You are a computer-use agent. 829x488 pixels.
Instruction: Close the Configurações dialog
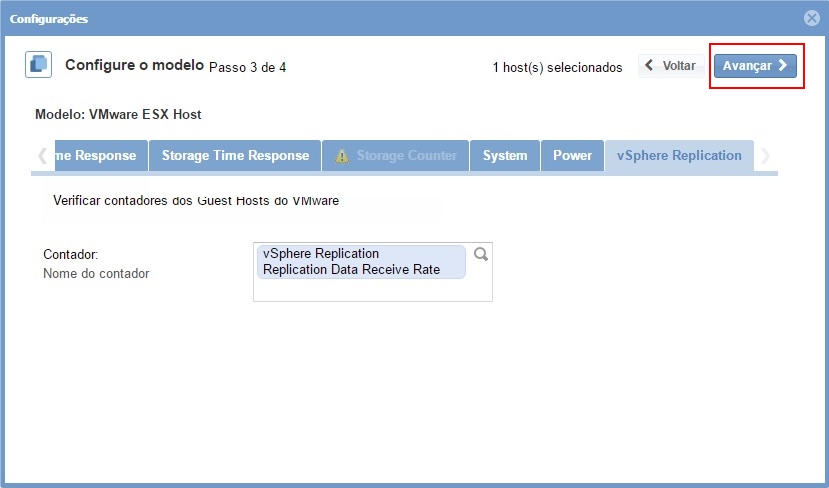tap(812, 18)
